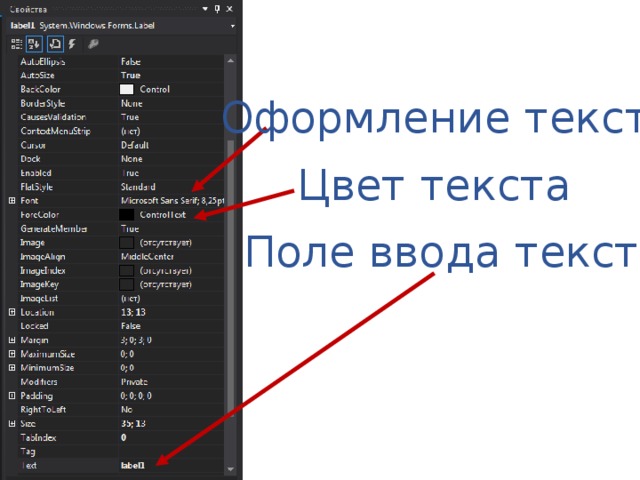Screen dimensions: 640x480
Task: Click the MaximumSize value 0; 0
Action: [127, 354]
